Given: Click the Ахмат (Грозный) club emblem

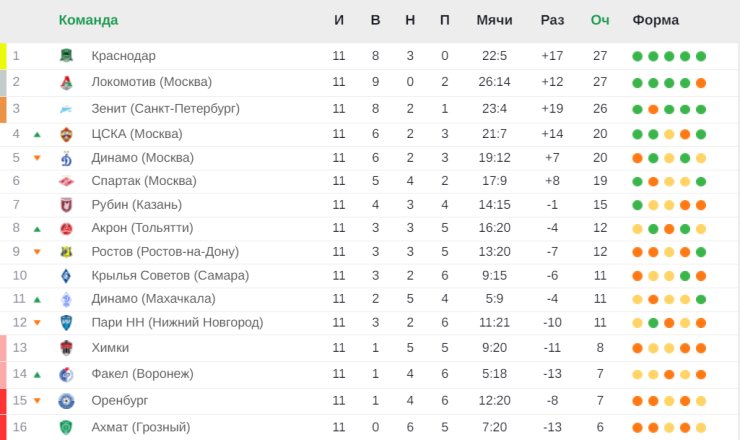Looking at the screenshot, I should point(67,427).
